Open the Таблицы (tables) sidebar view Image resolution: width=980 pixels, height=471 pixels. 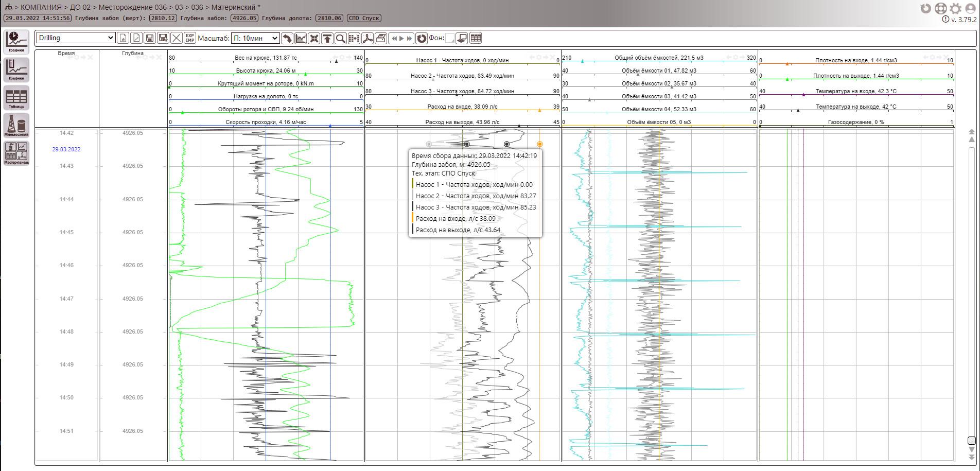pos(16,97)
